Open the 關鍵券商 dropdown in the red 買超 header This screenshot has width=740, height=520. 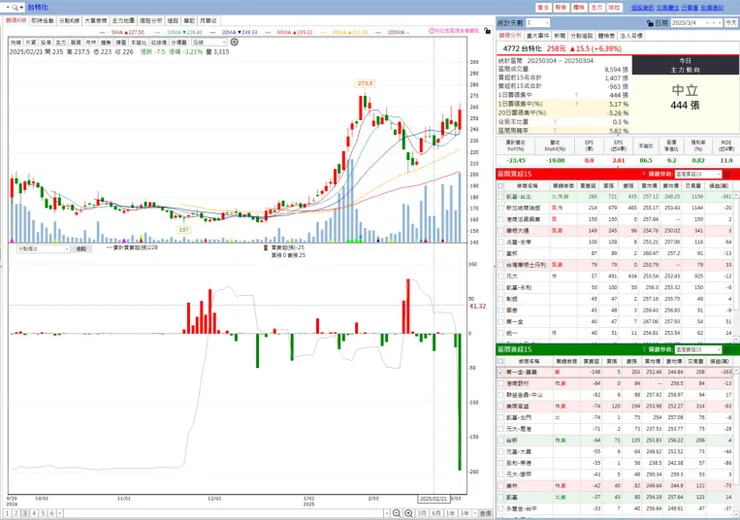pos(698,174)
